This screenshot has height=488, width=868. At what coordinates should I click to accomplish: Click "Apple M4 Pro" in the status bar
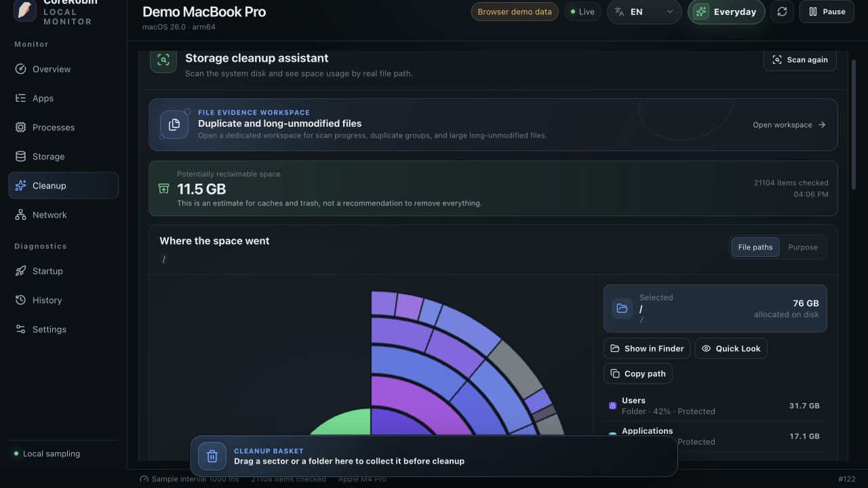[362, 479]
